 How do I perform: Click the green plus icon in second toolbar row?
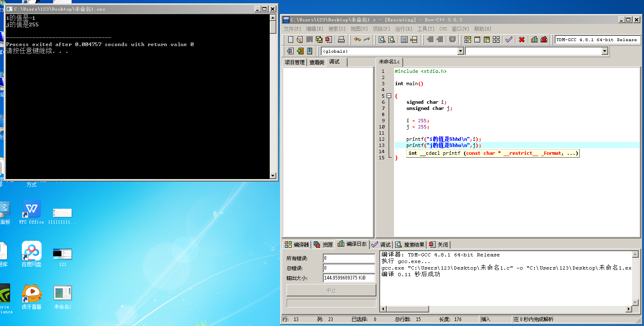click(x=300, y=51)
